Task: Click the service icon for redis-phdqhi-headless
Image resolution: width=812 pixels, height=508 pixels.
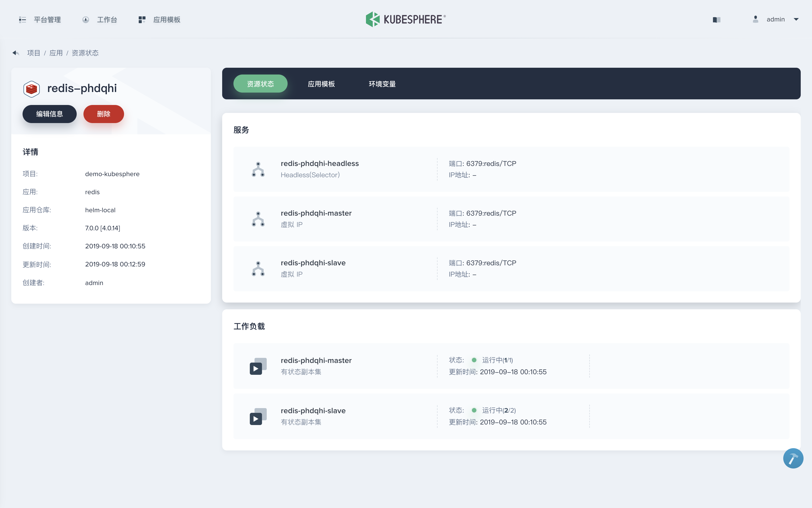Action: pos(258,169)
